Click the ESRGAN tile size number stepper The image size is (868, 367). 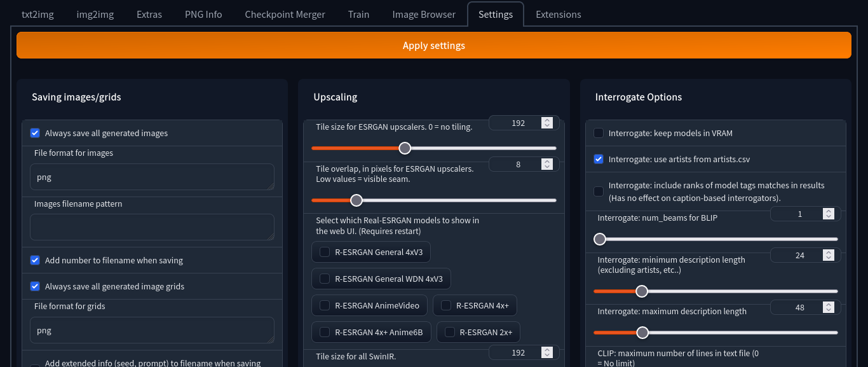546,123
